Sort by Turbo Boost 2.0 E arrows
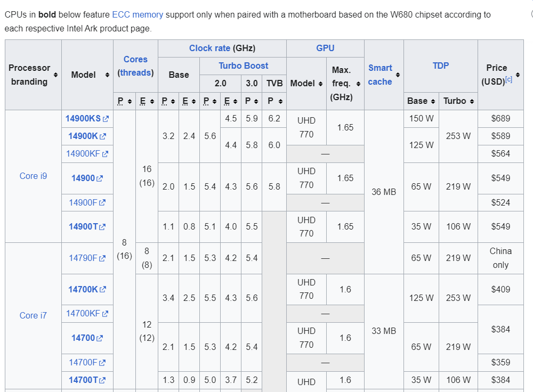533x392 pixels. [x=235, y=101]
